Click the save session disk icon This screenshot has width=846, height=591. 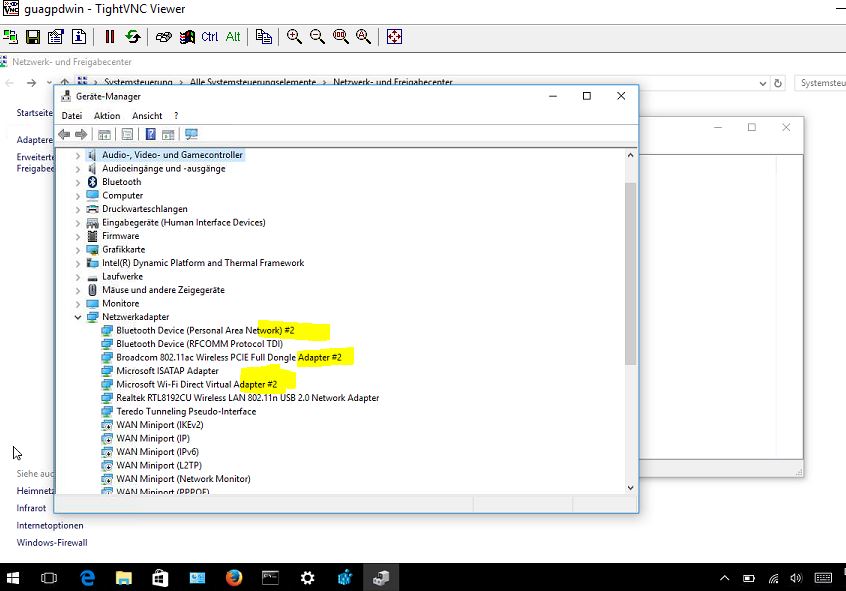33,37
